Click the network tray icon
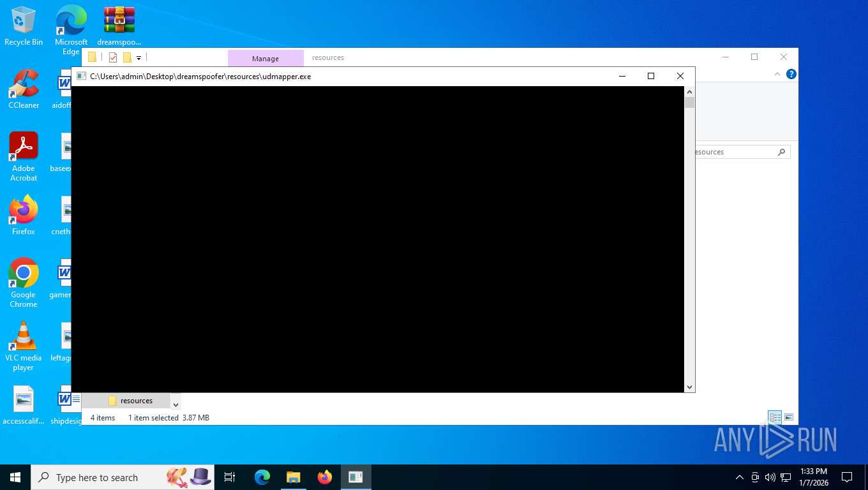This screenshot has height=490, width=868. coord(786,477)
